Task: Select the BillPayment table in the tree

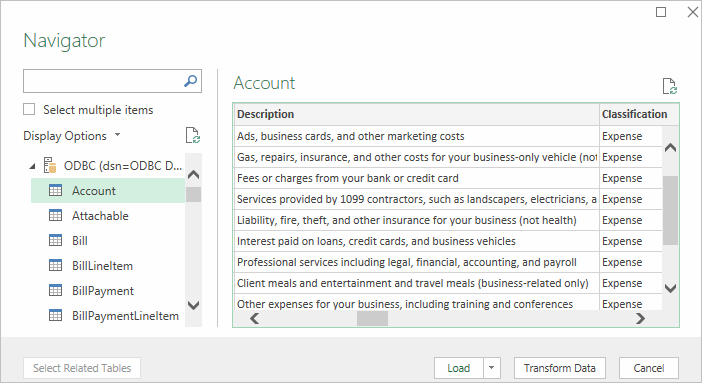Action: click(107, 291)
